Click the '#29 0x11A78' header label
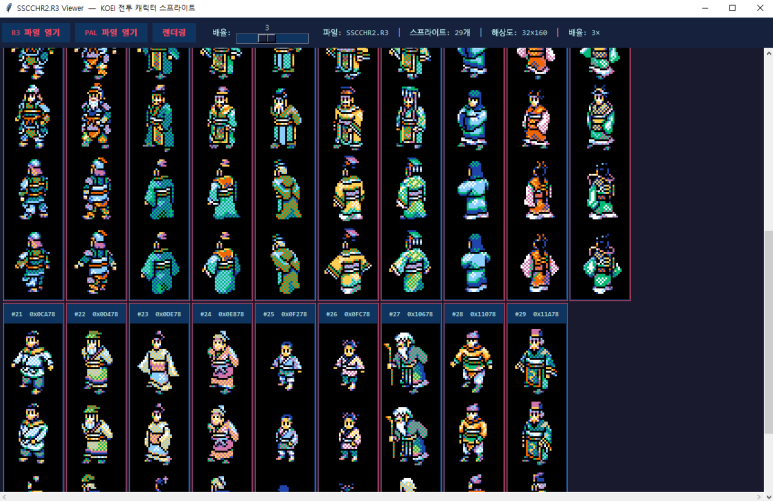Screen dimensions: 773x501 point(537,314)
